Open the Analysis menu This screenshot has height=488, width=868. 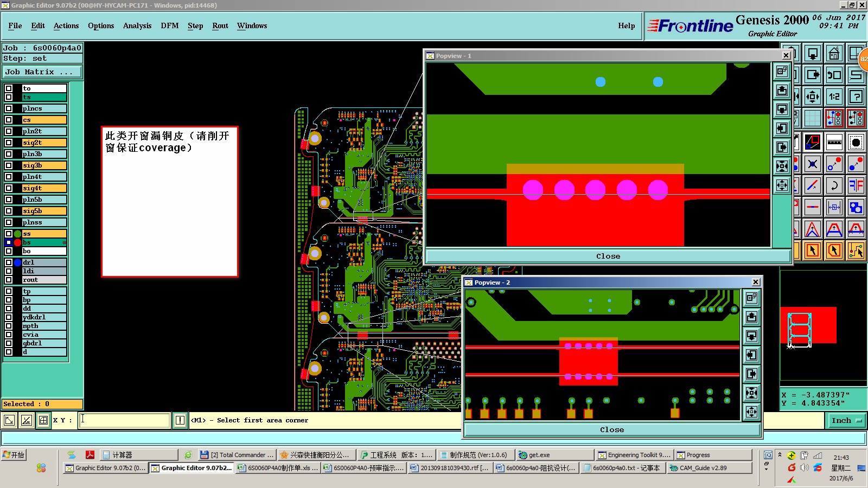pyautogui.click(x=137, y=25)
